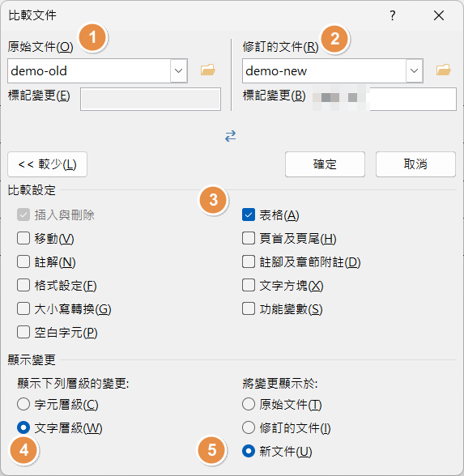Swap documents using the arrows icon
Screen dimensions: 464x476
click(x=231, y=136)
